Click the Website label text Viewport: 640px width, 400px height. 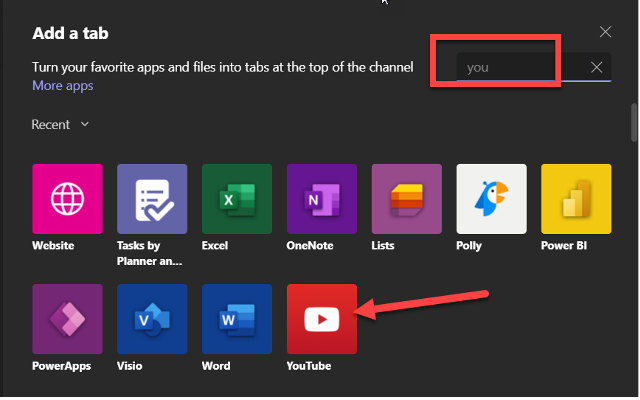tap(53, 245)
